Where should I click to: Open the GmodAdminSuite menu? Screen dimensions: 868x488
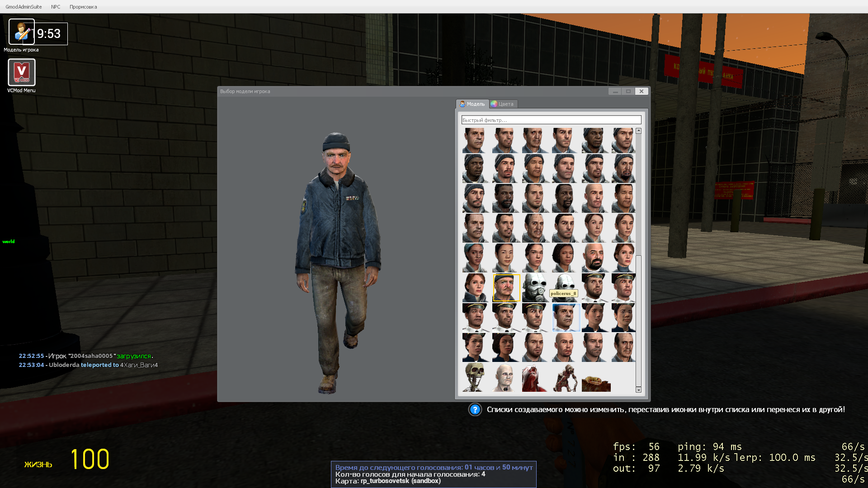click(x=24, y=7)
